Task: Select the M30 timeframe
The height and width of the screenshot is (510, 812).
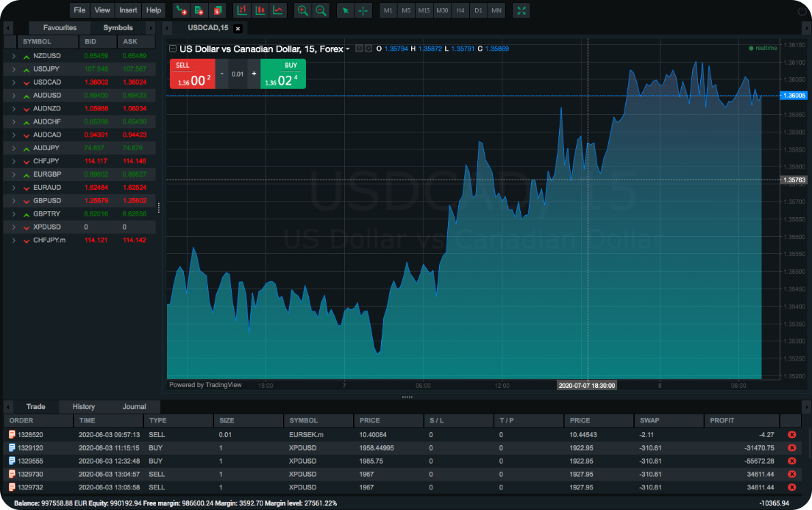Action: tap(442, 10)
